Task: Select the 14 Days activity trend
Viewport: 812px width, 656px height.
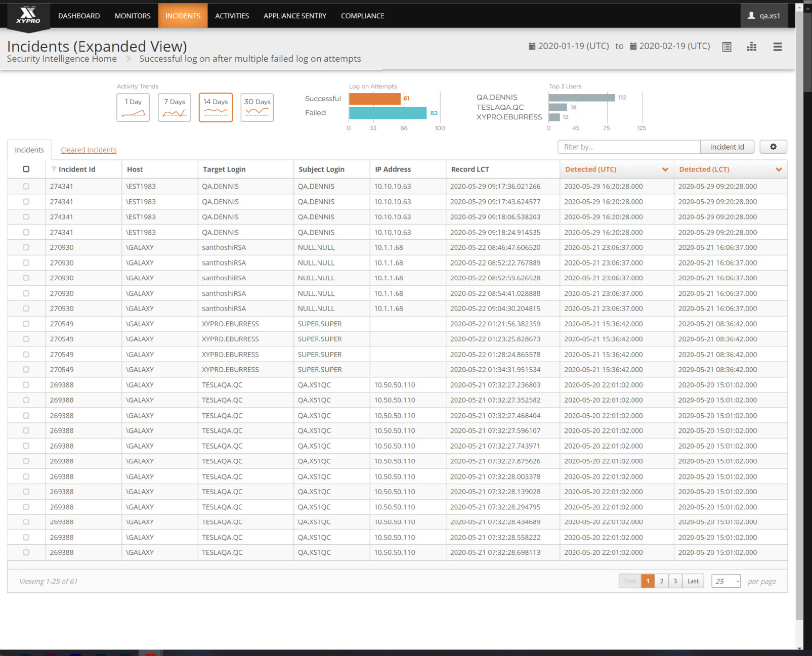Action: (x=216, y=107)
